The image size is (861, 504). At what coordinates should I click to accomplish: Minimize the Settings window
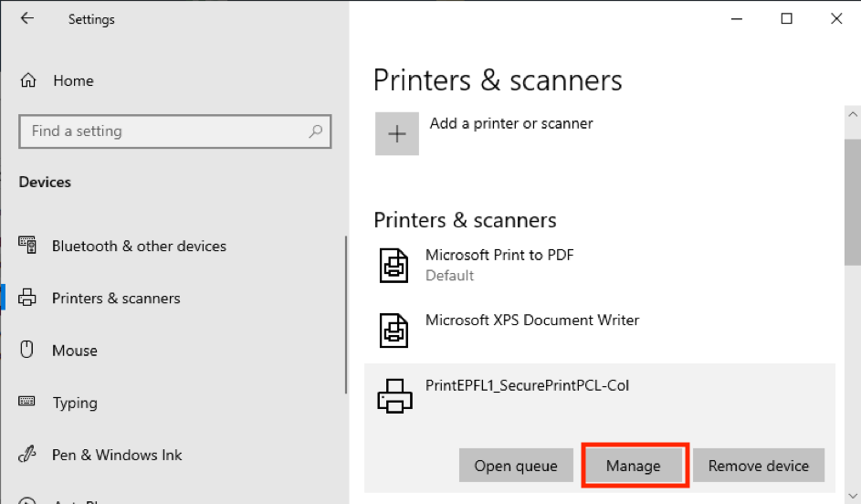tap(737, 18)
